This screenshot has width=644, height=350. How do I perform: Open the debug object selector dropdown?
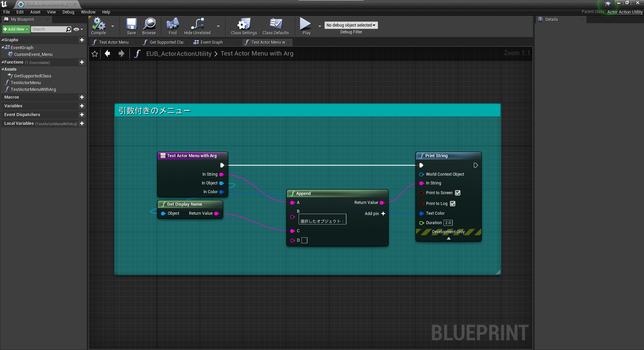tap(351, 25)
